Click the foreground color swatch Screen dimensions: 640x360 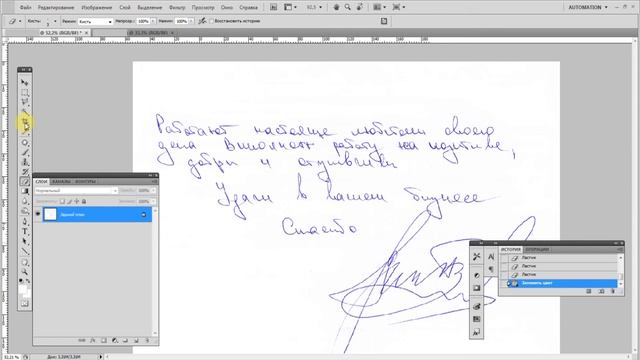(x=22, y=289)
